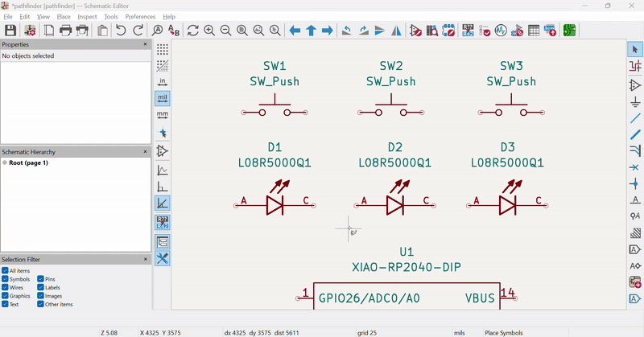
Task: Click the Undo arrow icon
Action: [121, 31]
